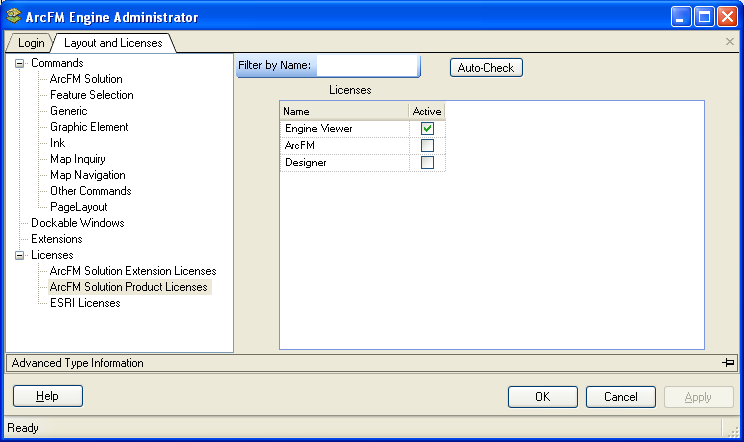Collapse the Commands tree node
Image resolution: width=744 pixels, height=442 pixels.
[19, 63]
